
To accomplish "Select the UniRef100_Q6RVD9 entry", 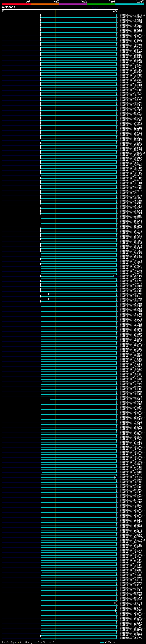I will [131, 60].
